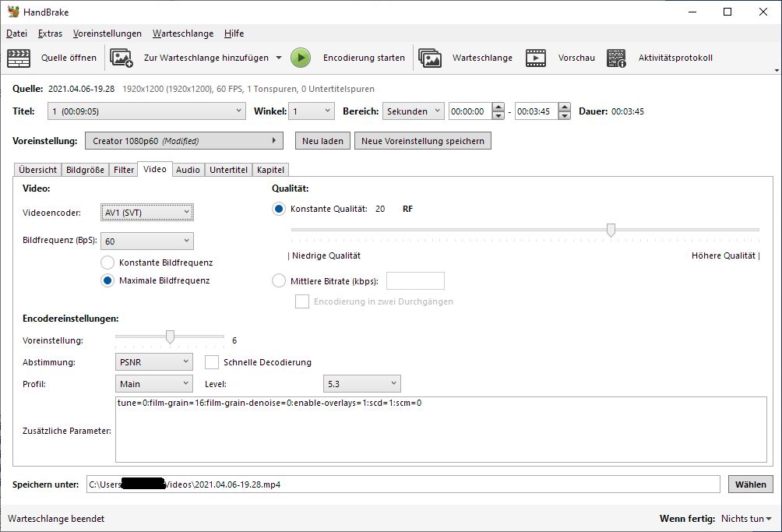Image resolution: width=782 pixels, height=532 pixels.
Task: Open add-to-queue options dropdown arrow
Action: pyautogui.click(x=279, y=58)
